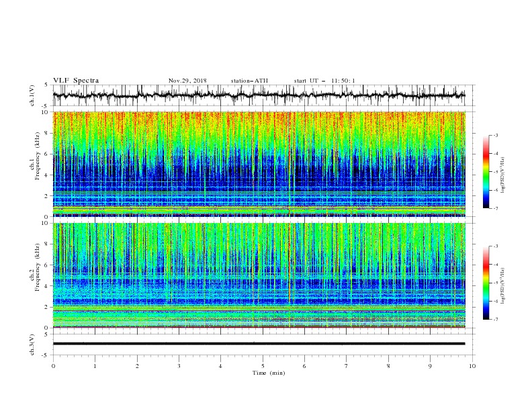532x411 pixels.
Task: Select the date text "Nov.29, 2018"
Action: coord(187,81)
